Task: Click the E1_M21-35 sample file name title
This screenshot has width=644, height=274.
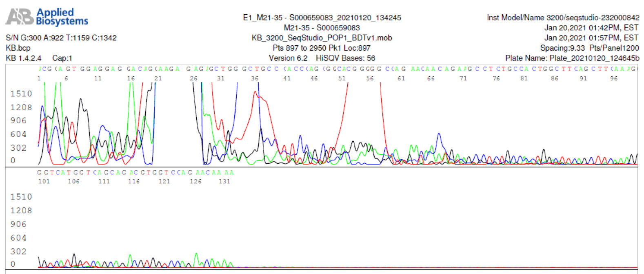Action: (x=322, y=18)
